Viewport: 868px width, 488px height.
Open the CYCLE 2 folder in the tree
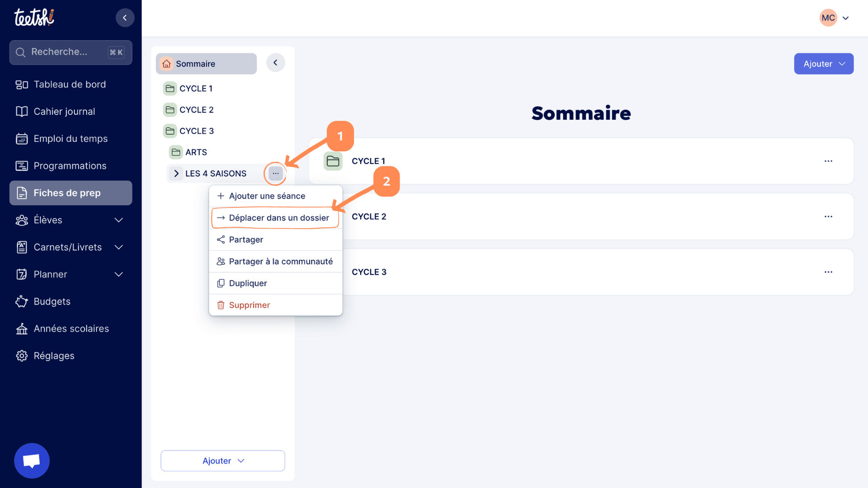(x=196, y=110)
